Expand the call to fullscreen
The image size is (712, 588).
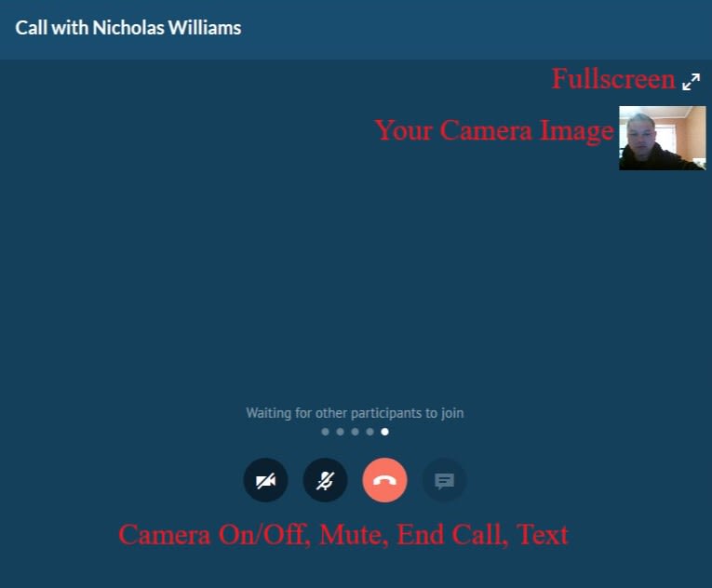[x=691, y=82]
